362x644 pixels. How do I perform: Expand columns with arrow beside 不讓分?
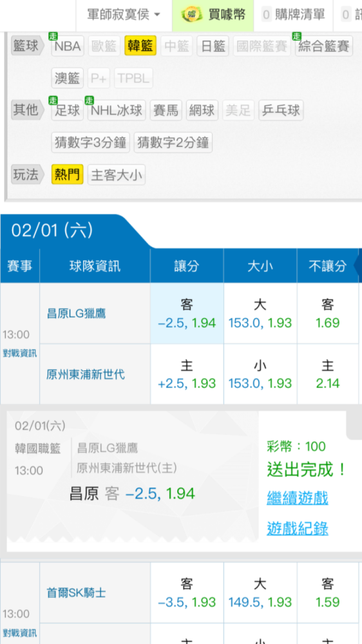357,266
